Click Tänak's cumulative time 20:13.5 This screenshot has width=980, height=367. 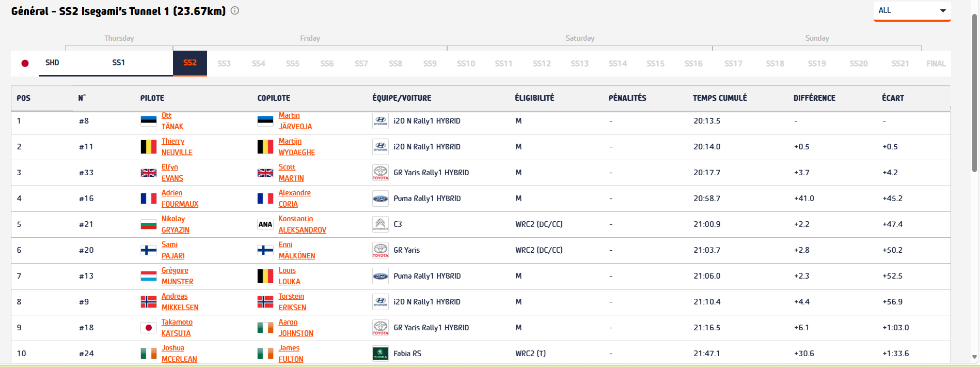pos(707,121)
